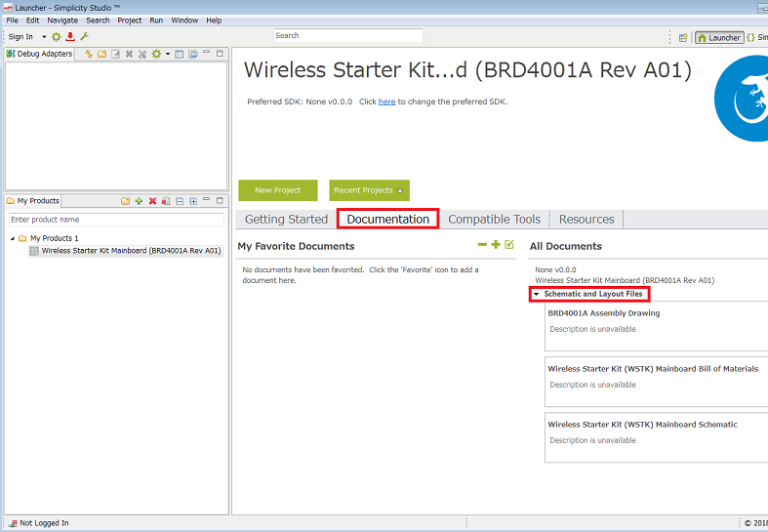The height and width of the screenshot is (532, 768).
Task: Open the BRD4001A Assembly Drawing document
Action: point(604,313)
